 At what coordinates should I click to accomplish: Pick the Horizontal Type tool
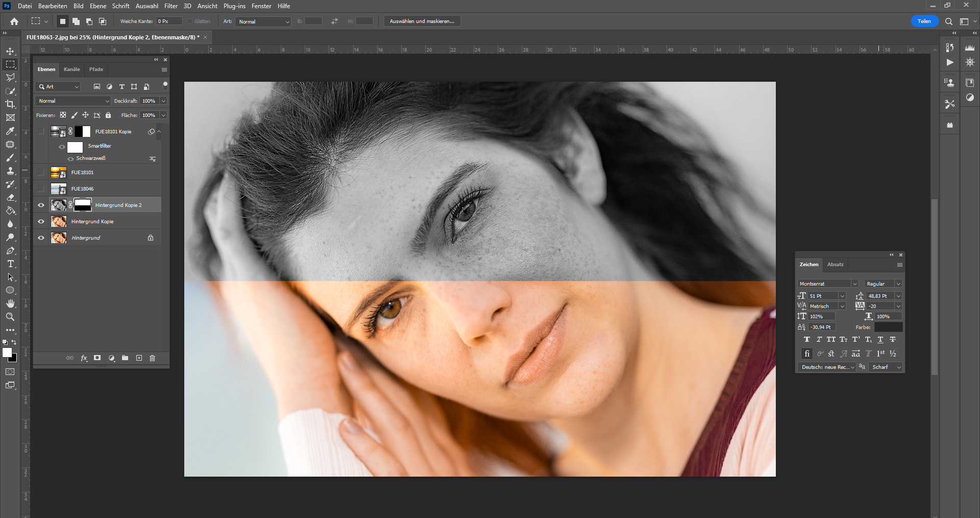pos(10,264)
